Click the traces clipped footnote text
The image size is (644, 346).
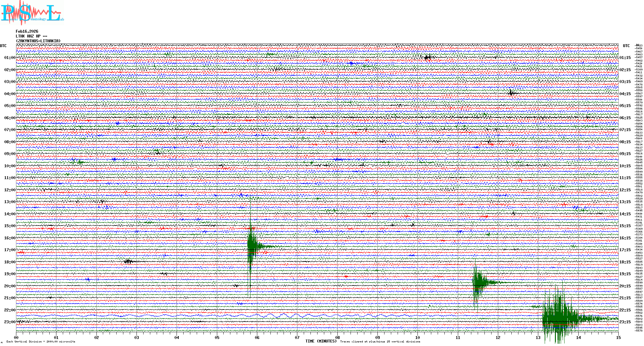pyautogui.click(x=380, y=342)
